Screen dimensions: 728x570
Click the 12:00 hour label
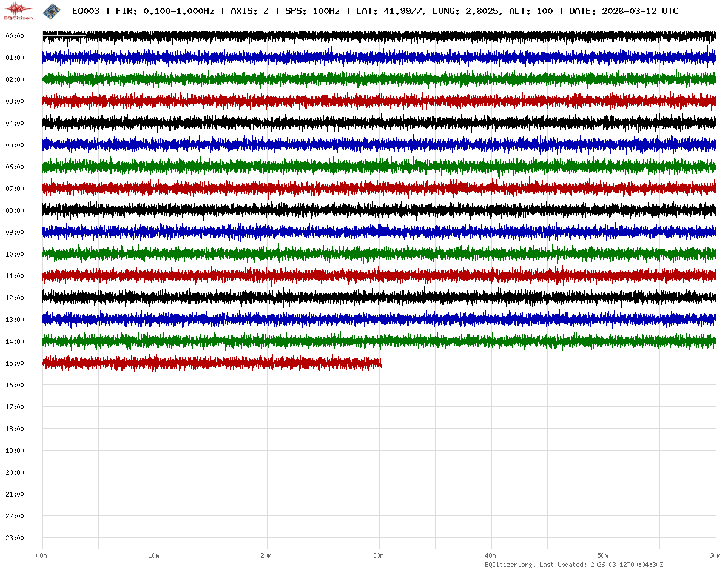click(x=15, y=298)
